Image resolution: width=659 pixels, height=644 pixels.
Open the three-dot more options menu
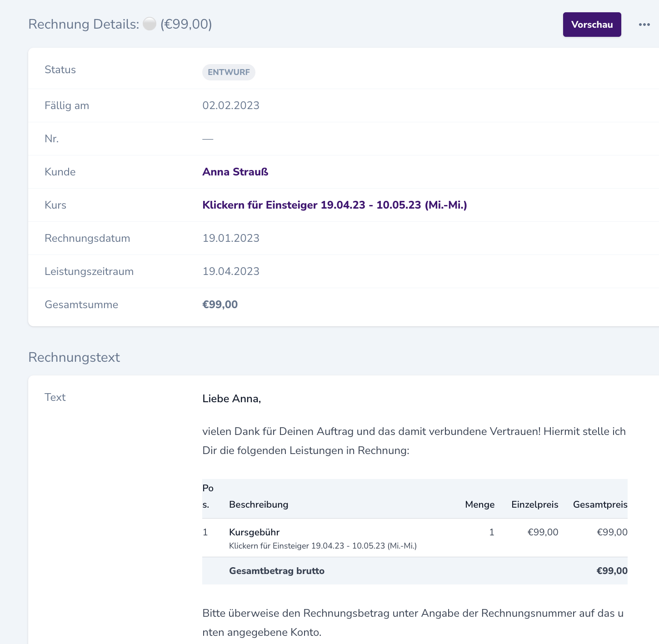pos(644,25)
